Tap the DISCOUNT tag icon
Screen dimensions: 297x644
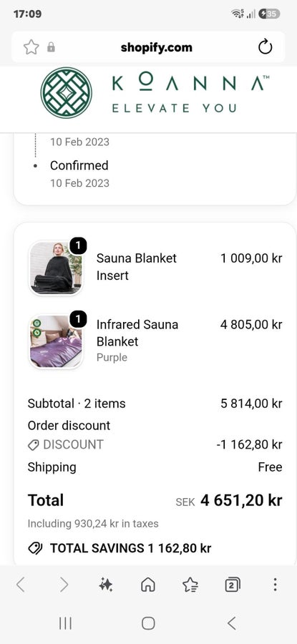point(33,445)
